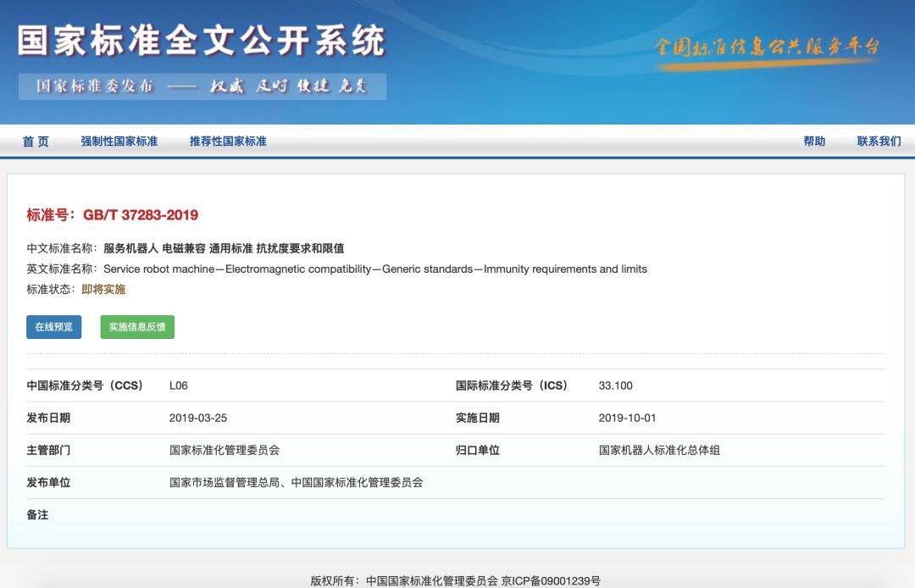The height and width of the screenshot is (588, 915).
Task: Click the green 实施信息反馈 button
Action: (x=137, y=327)
